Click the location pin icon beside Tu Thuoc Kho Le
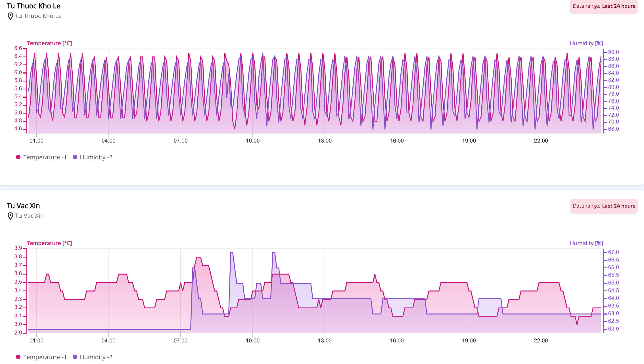This screenshot has height=364, width=644. 10,16
